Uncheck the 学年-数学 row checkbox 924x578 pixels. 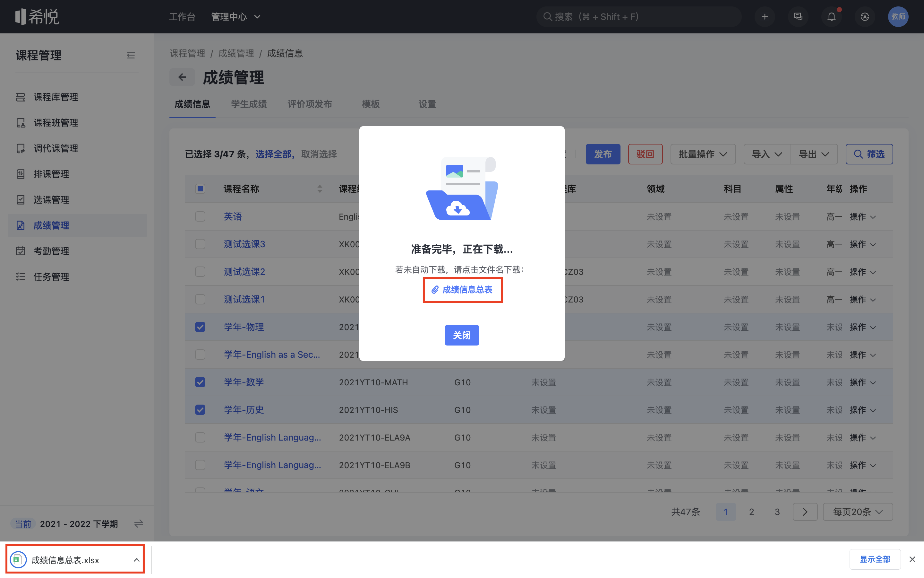click(200, 382)
